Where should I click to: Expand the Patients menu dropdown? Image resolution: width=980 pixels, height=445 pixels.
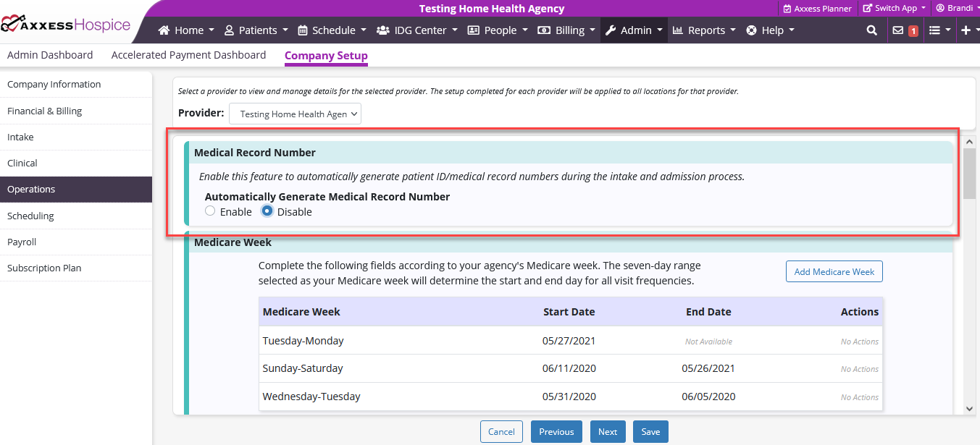coord(255,30)
